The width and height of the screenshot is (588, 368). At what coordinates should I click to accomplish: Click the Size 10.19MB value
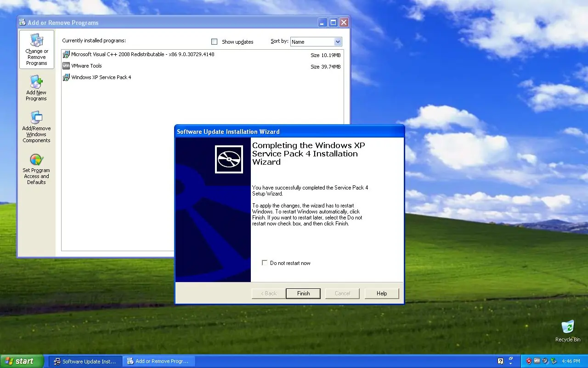[x=326, y=55]
